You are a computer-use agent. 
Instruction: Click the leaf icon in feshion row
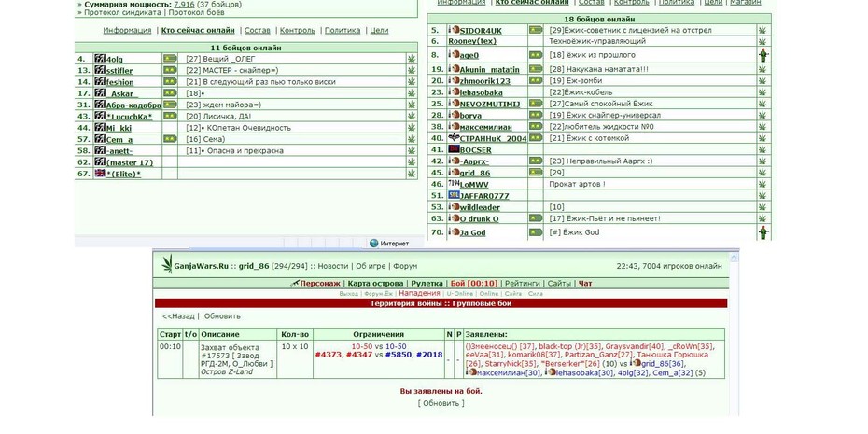412,81
